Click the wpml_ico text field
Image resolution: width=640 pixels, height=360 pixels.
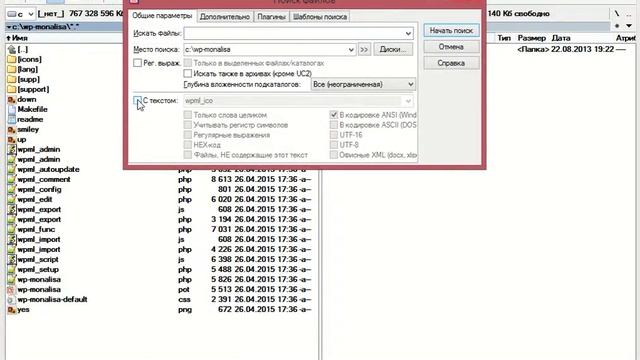pyautogui.click(x=293, y=100)
